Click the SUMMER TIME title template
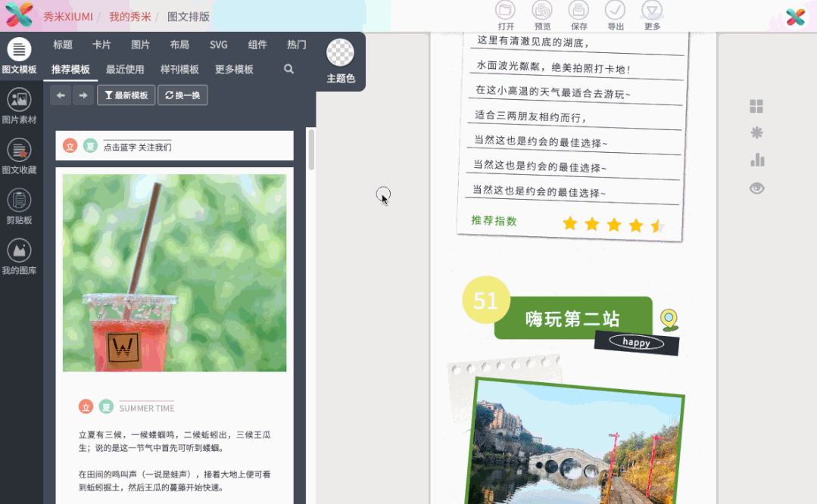The height and width of the screenshot is (504, 817). (x=126, y=406)
